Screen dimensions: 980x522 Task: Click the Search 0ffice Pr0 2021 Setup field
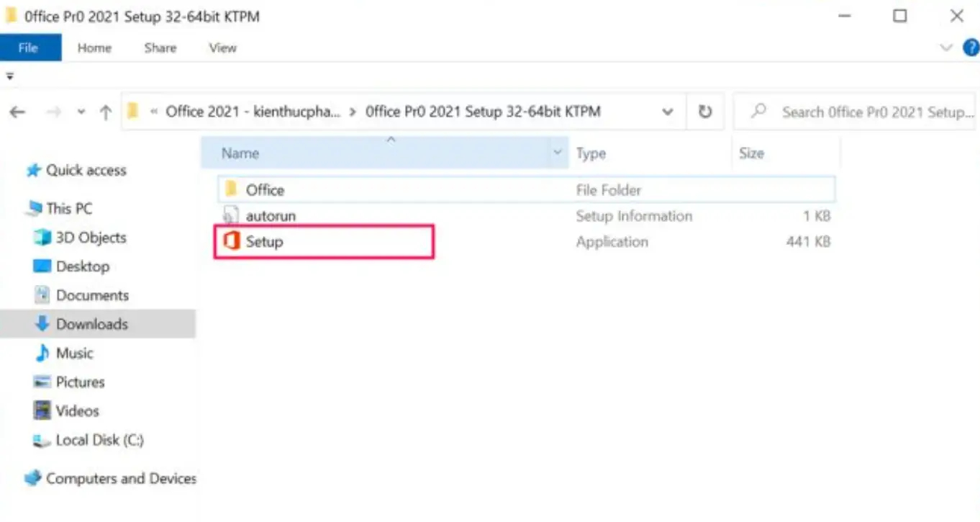click(856, 112)
